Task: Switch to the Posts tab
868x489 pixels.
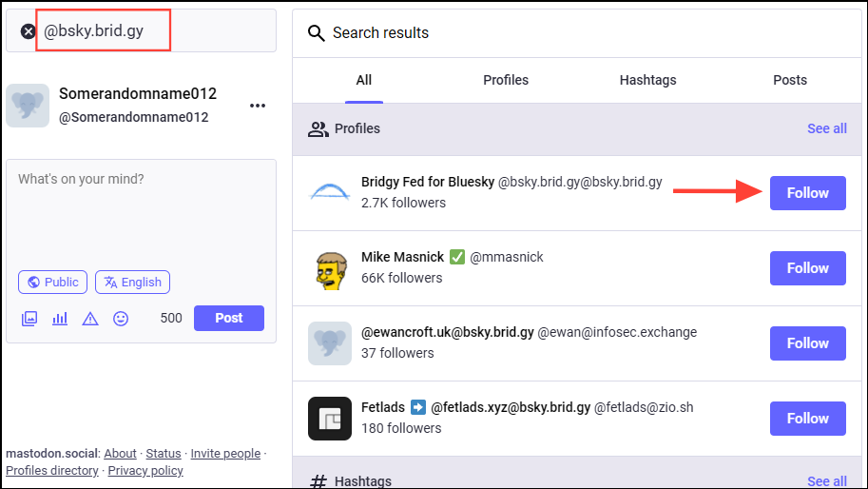Action: (790, 80)
